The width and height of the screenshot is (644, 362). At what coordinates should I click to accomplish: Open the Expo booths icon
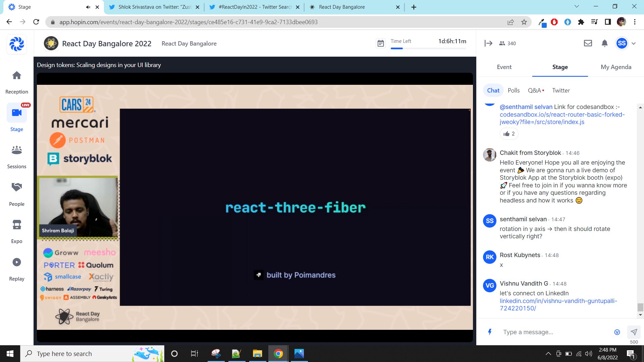click(x=16, y=225)
